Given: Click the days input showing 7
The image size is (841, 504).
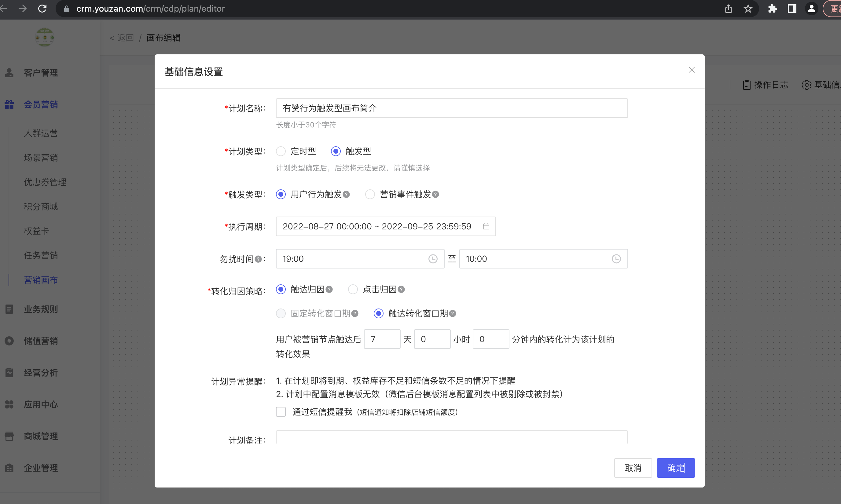Looking at the screenshot, I should click(x=382, y=339).
